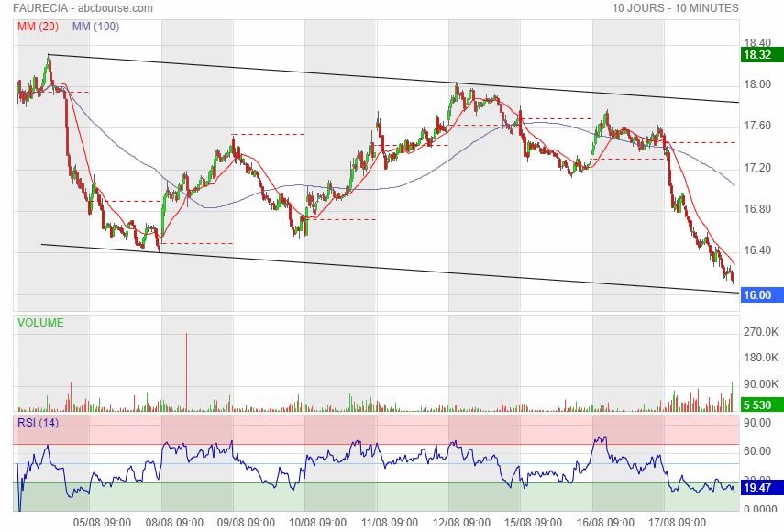Click the 08/08 09:00 date label
Screen dimensions: 784x532
pos(174,523)
